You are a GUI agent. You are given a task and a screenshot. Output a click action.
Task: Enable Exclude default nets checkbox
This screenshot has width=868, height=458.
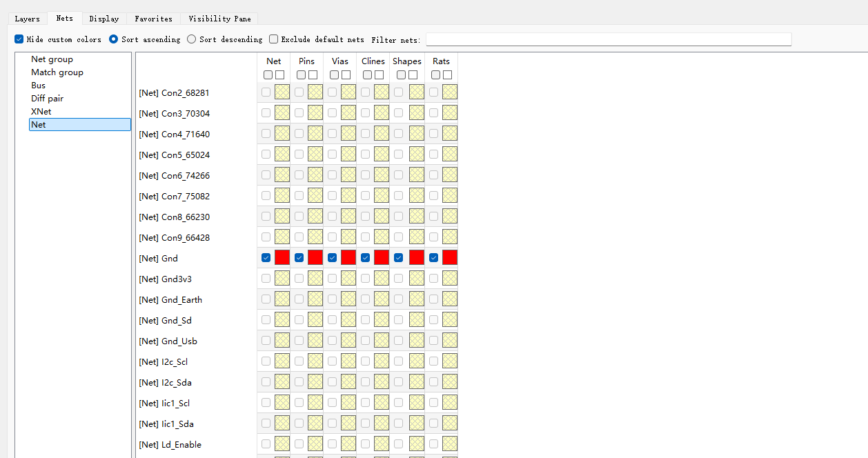[273, 39]
